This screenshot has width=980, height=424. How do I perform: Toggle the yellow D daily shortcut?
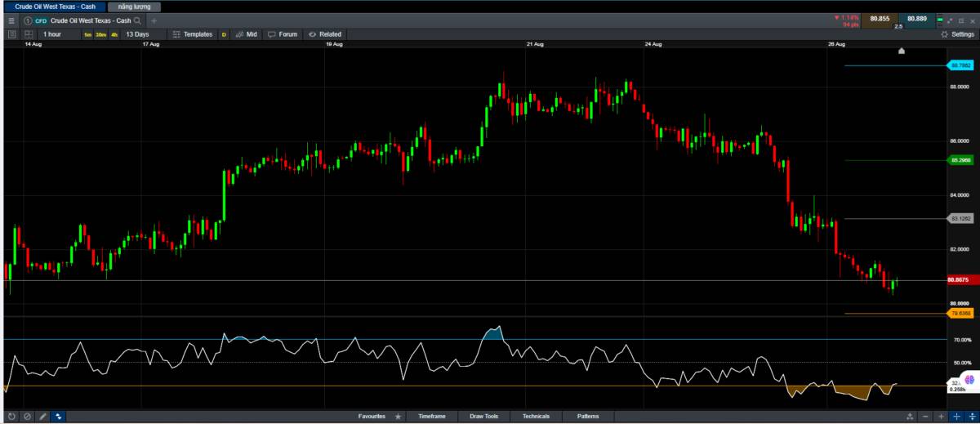(224, 34)
